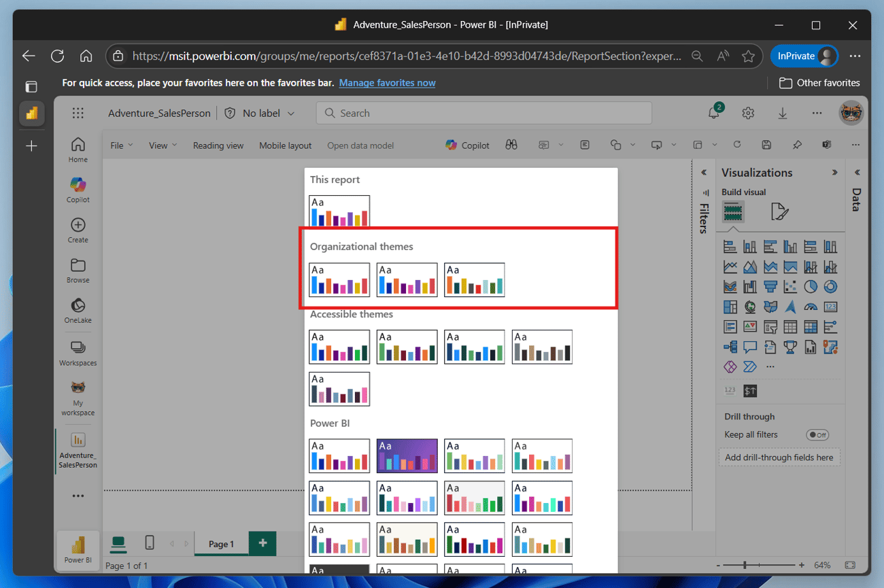This screenshot has height=588, width=884.
Task: Click the add new page button
Action: point(262,543)
